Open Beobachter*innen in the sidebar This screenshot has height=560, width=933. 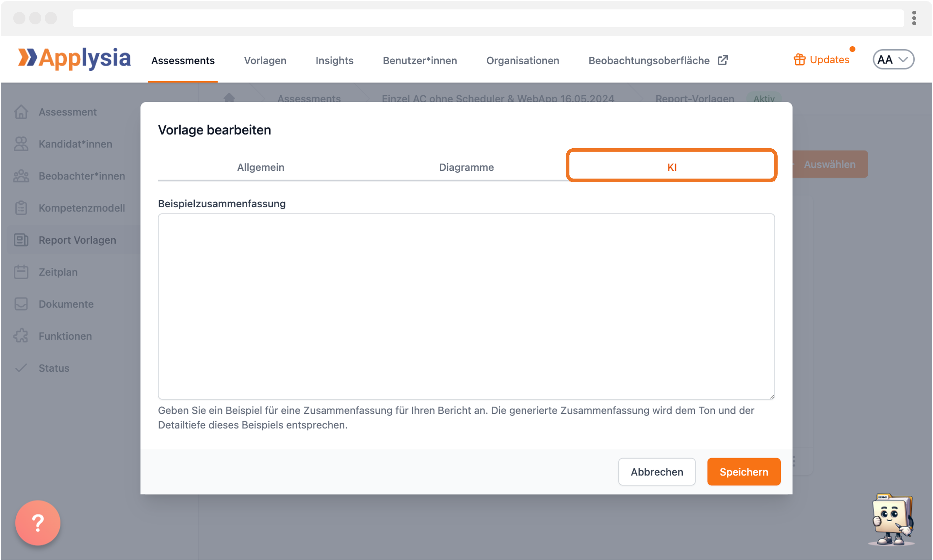click(82, 176)
